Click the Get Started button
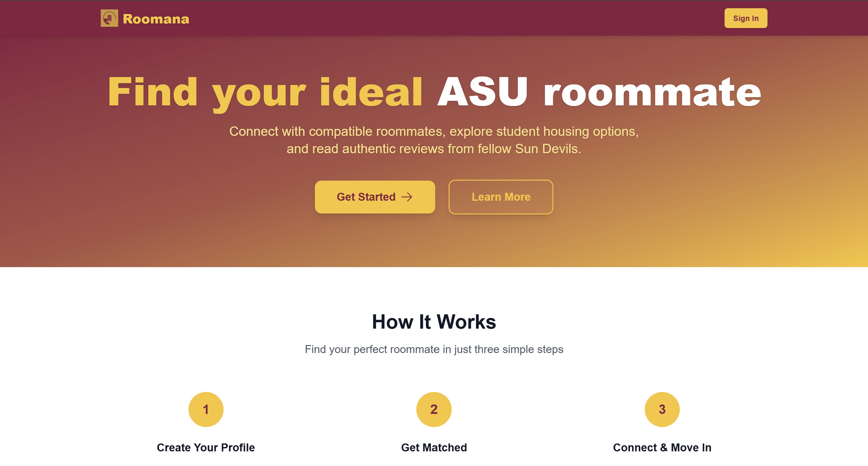The image size is (868, 466). pos(375,197)
